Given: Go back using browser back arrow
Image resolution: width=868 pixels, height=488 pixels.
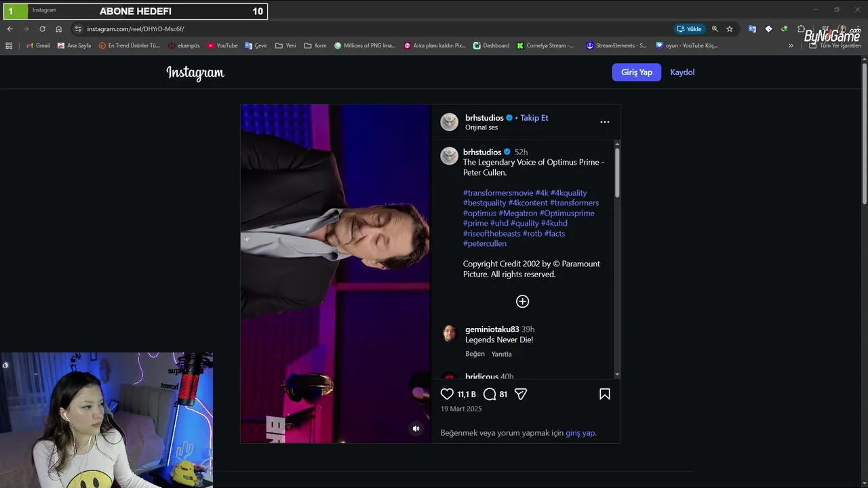Looking at the screenshot, I should (x=9, y=29).
